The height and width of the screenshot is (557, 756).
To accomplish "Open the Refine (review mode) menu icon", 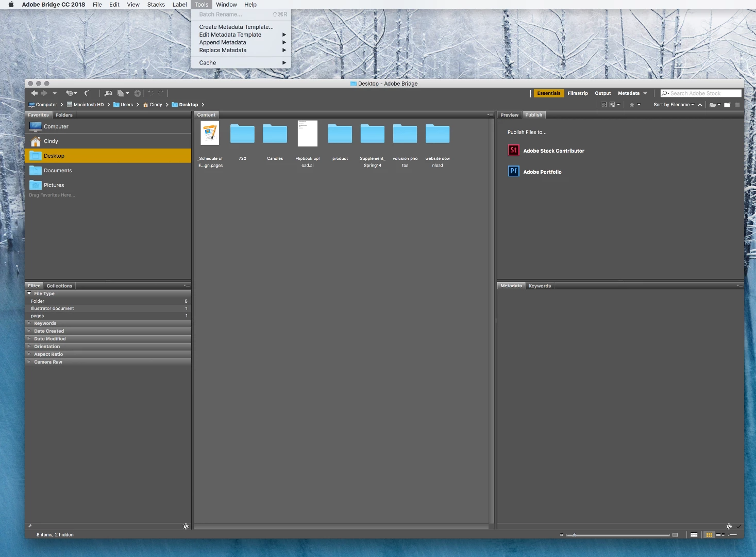I will (123, 93).
